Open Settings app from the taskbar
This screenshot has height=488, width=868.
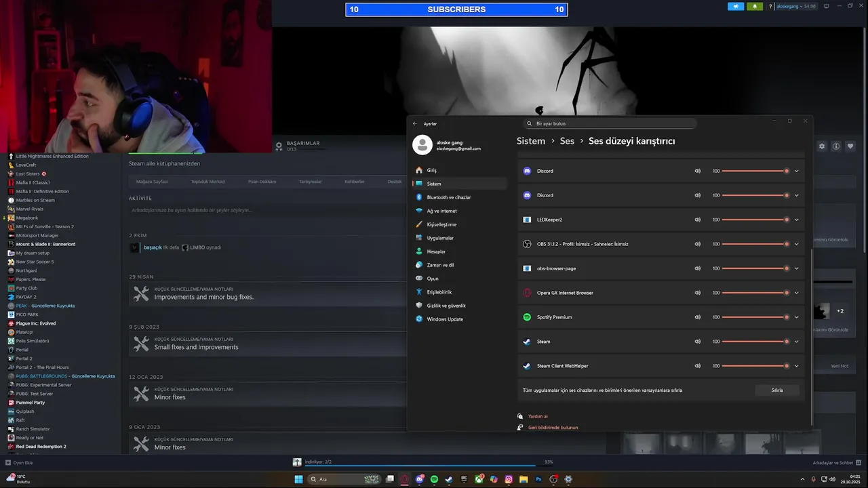tap(568, 479)
